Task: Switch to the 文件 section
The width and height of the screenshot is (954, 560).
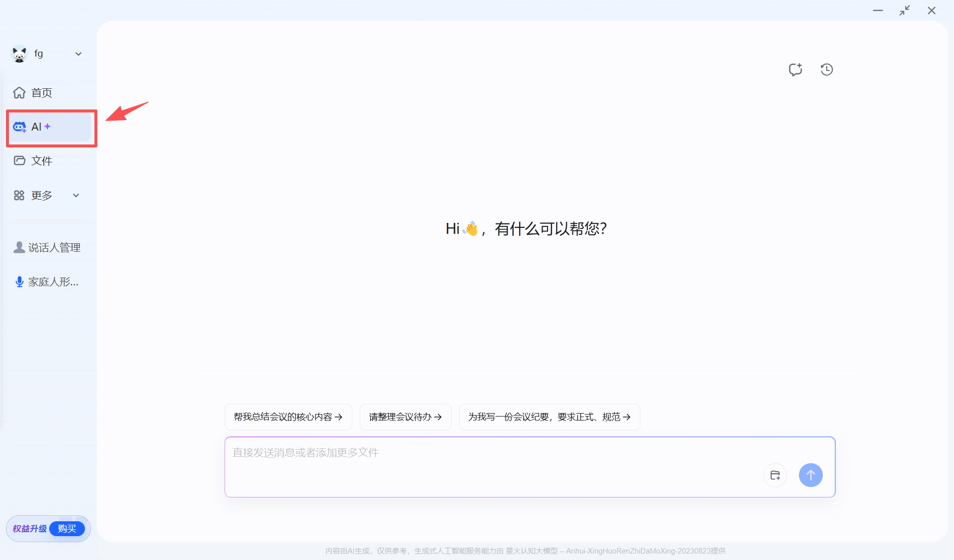Action: tap(42, 160)
